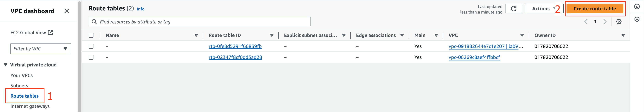Screen dimensions: 644x112
Task: Sort by Owner ID column arrow
Action: point(623,35)
